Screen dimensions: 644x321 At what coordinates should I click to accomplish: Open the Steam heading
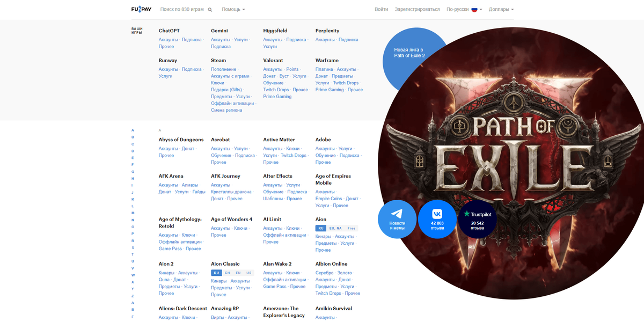218,60
